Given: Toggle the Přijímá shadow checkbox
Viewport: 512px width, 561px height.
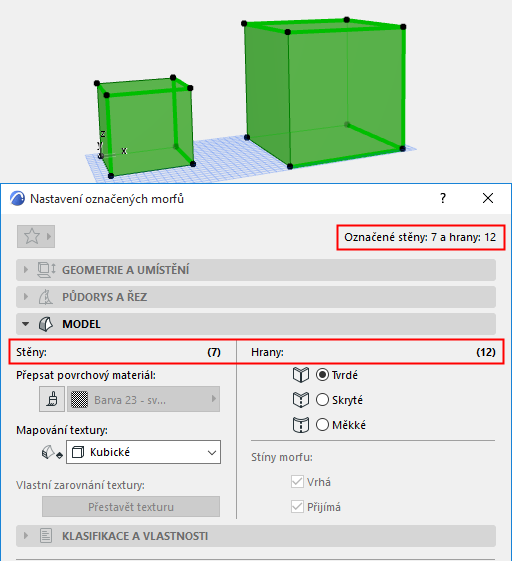Looking at the screenshot, I should 297,507.
